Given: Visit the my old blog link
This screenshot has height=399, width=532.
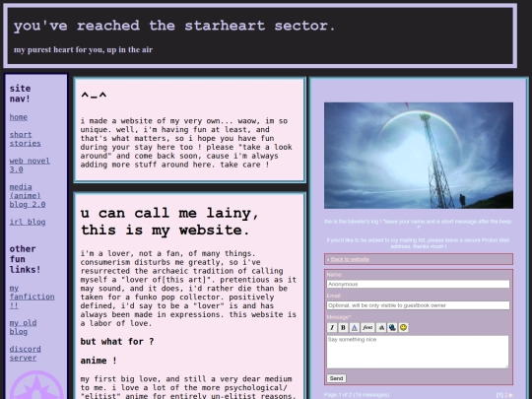Looking at the screenshot, I should (x=23, y=327).
